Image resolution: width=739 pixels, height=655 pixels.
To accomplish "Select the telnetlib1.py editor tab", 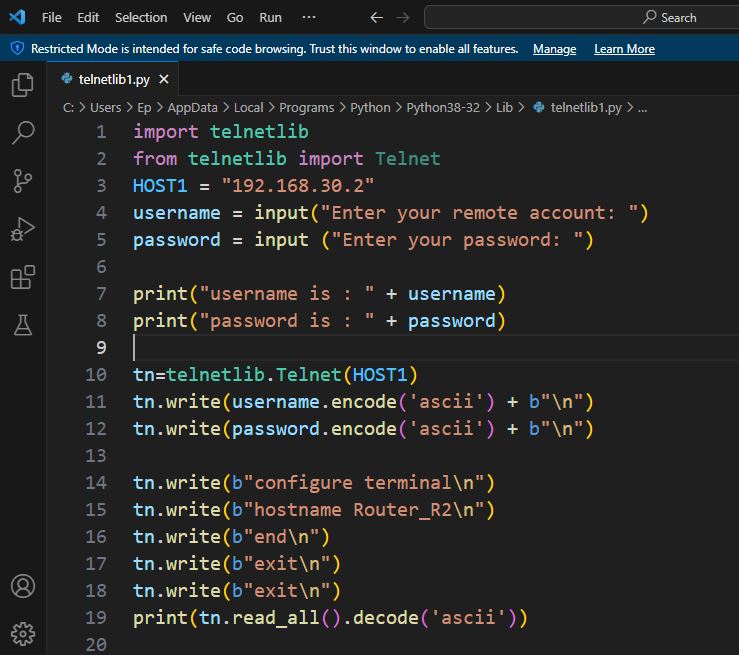I will 113,79.
